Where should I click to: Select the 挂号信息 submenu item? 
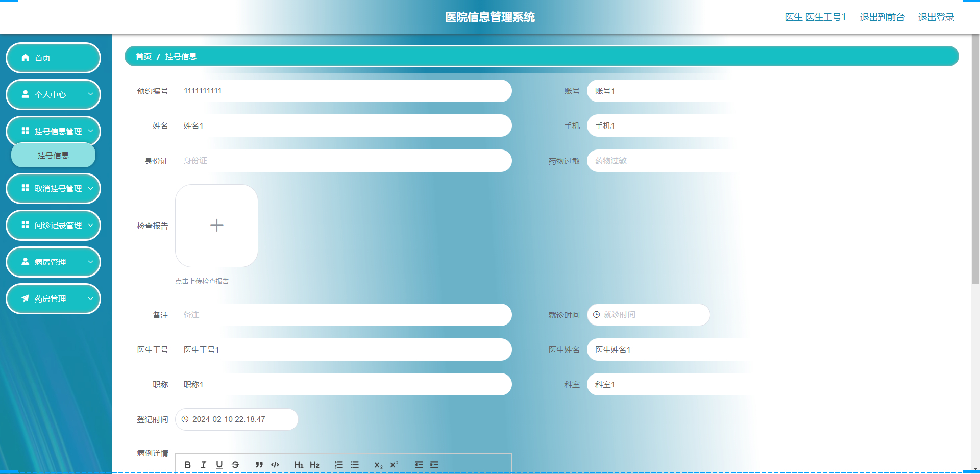pyautogui.click(x=53, y=155)
